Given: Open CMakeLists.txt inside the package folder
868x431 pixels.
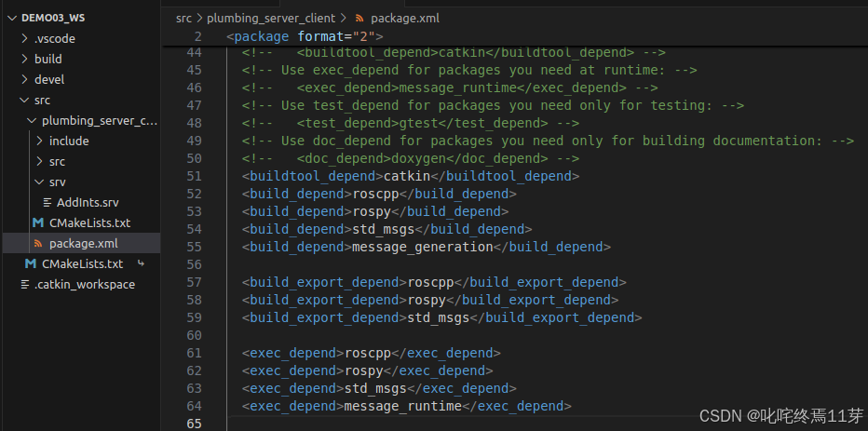Looking at the screenshot, I should [x=89, y=223].
